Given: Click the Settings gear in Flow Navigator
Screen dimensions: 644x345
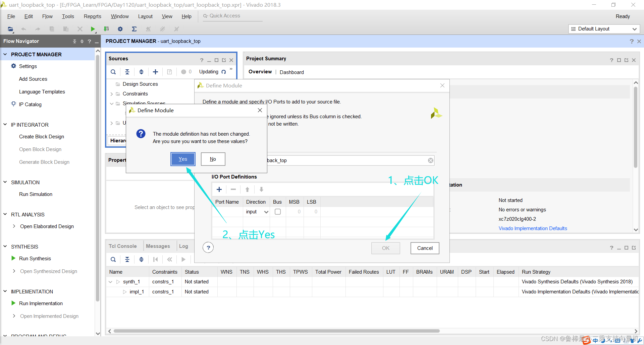Looking at the screenshot, I should pyautogui.click(x=14, y=66).
